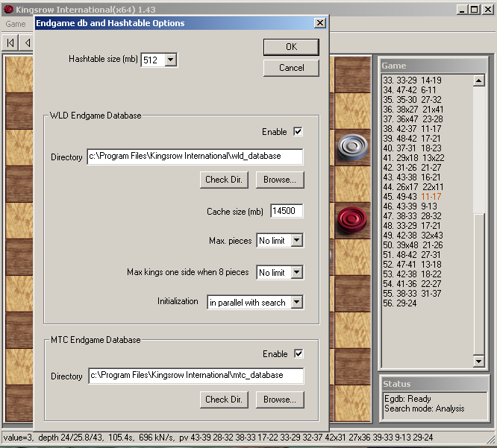Click Check Dir. for the WLD database
This screenshot has width=497, height=448.
(224, 180)
